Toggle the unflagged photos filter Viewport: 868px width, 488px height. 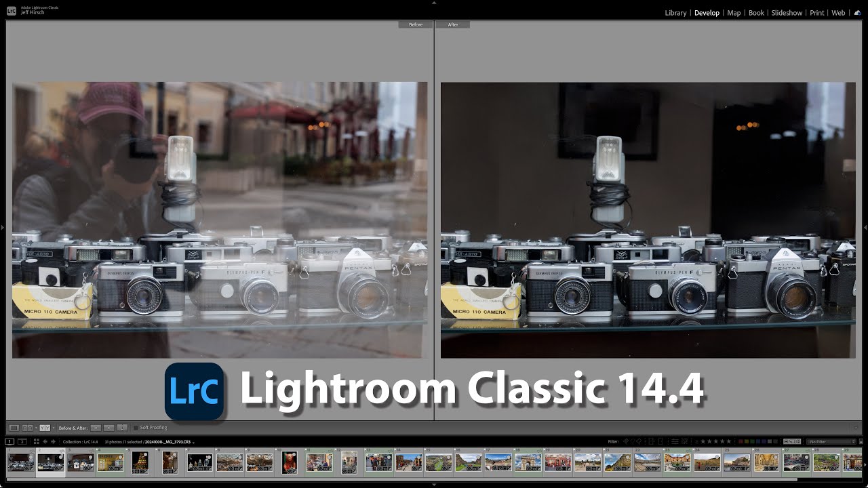632,442
